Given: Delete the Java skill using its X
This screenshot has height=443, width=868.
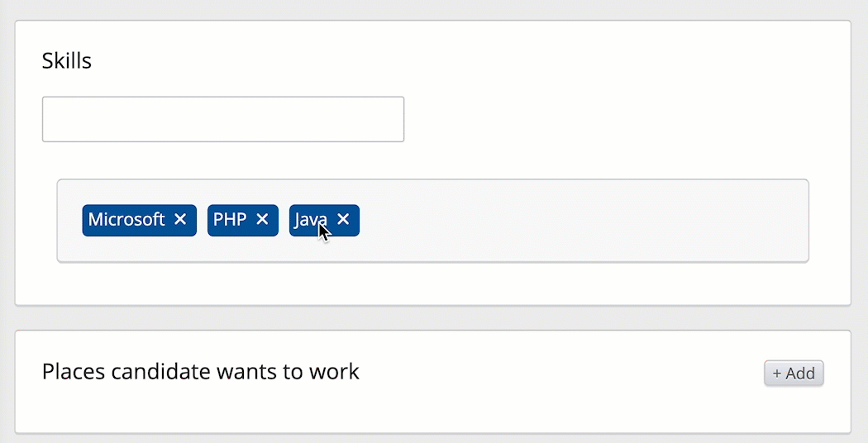Looking at the screenshot, I should pos(343,220).
